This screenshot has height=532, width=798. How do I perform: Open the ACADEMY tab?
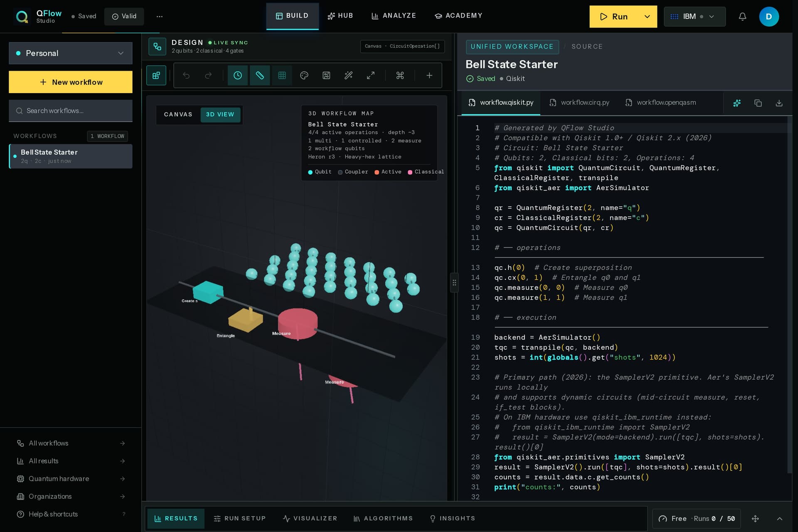[458, 16]
